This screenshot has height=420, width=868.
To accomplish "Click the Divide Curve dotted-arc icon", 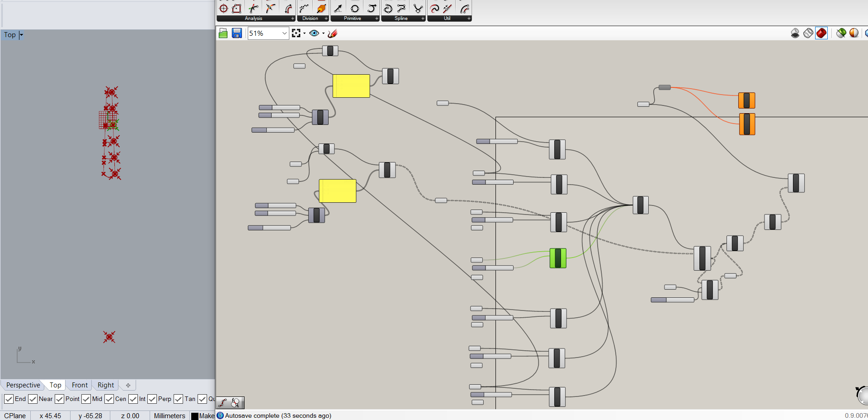I will pos(304,9).
